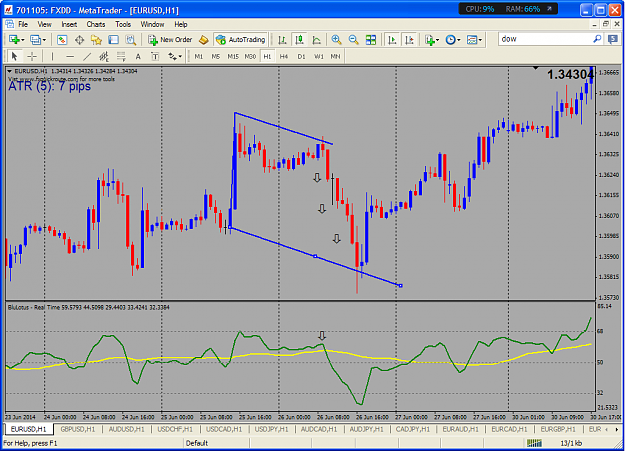Zoom in on the chart

coord(336,39)
